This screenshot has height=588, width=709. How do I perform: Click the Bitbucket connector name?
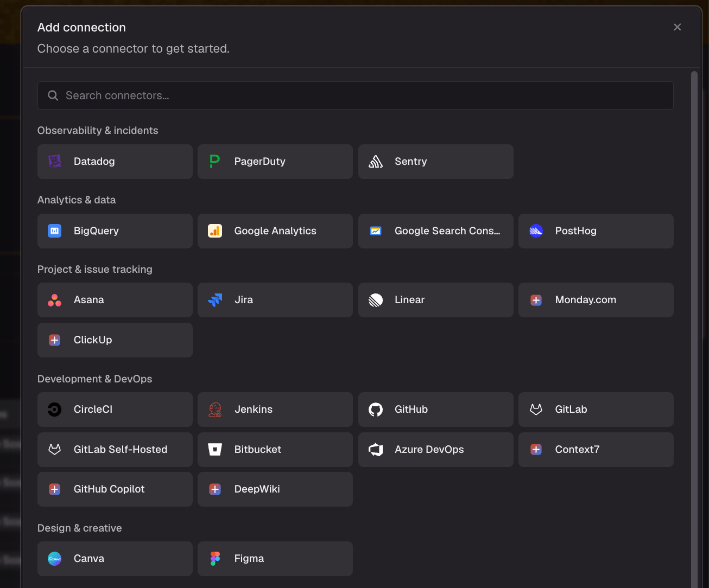pos(258,450)
